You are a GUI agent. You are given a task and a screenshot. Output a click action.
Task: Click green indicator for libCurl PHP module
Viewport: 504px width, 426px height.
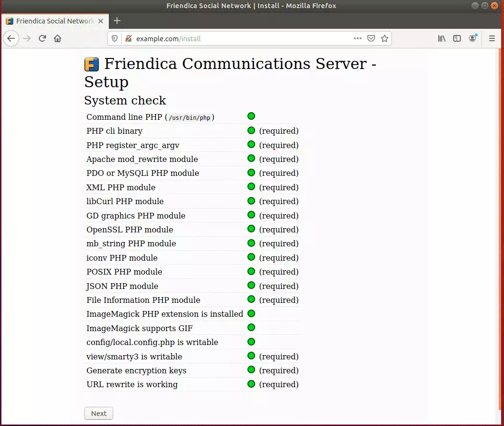(251, 201)
